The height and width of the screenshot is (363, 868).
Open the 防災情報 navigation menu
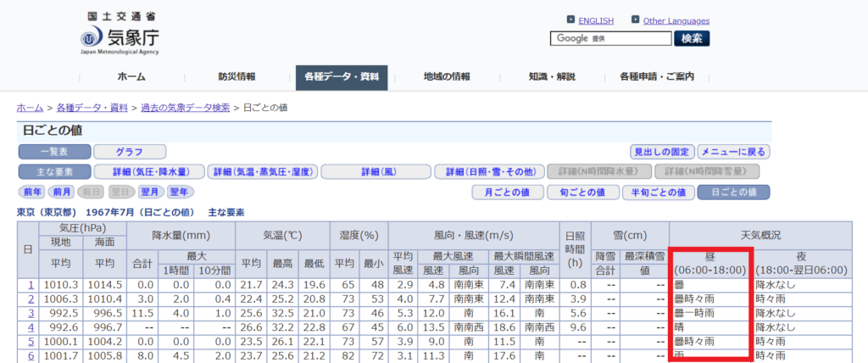pos(236,77)
